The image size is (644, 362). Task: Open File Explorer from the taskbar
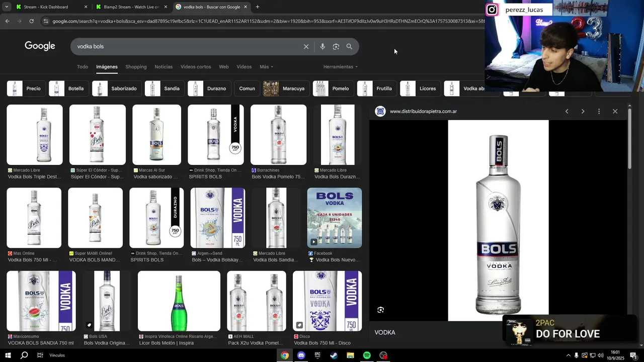[350, 355]
